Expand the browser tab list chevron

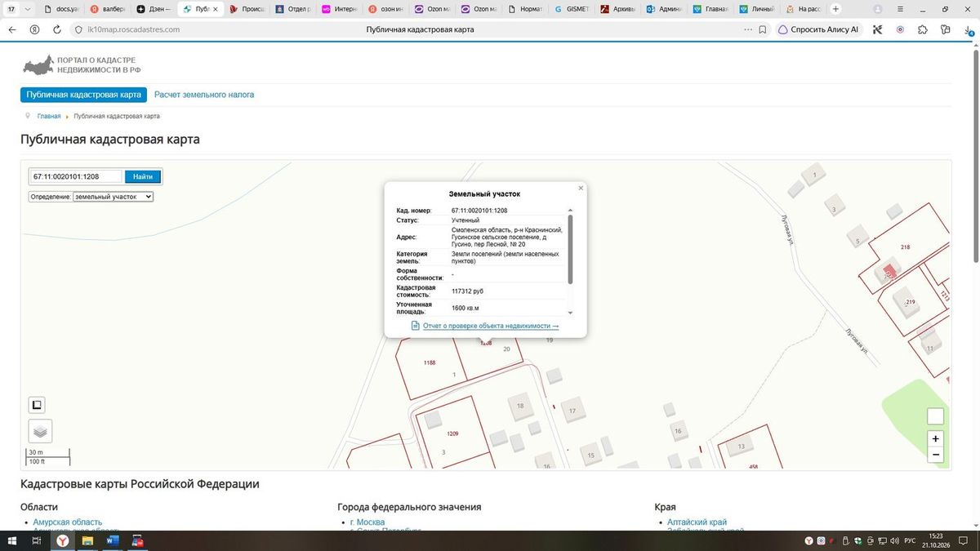[x=29, y=9]
